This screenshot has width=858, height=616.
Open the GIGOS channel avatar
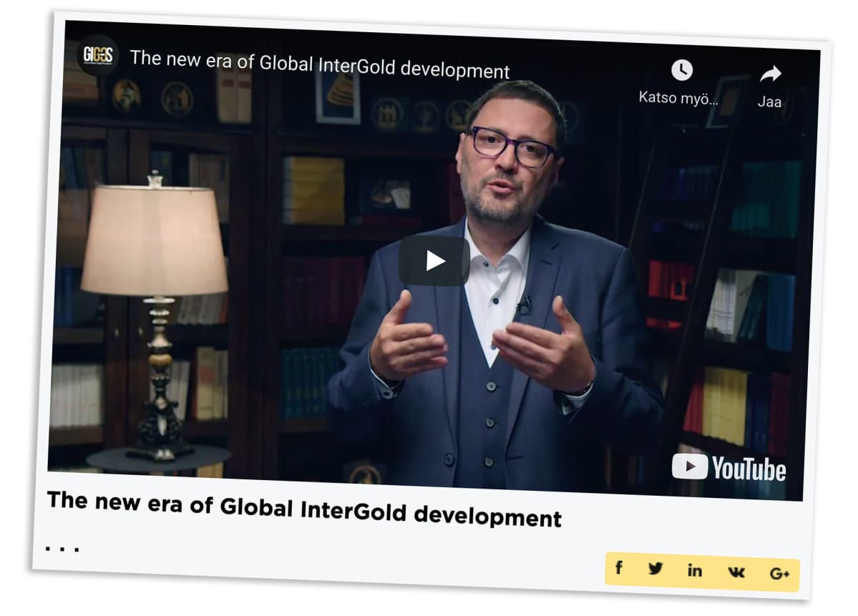(x=97, y=54)
